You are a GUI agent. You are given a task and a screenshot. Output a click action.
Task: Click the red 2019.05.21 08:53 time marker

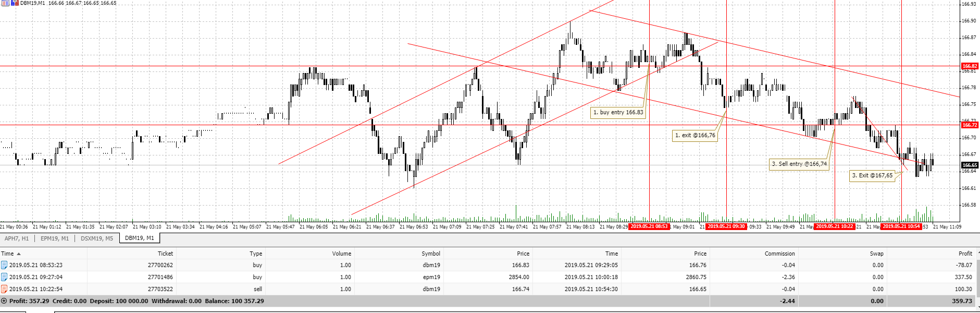coord(649,226)
